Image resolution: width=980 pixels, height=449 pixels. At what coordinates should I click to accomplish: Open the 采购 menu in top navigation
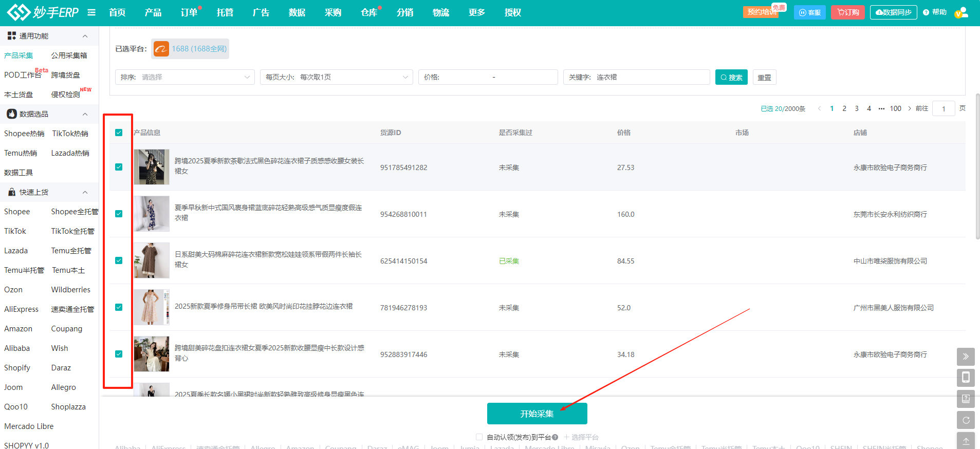pos(333,12)
